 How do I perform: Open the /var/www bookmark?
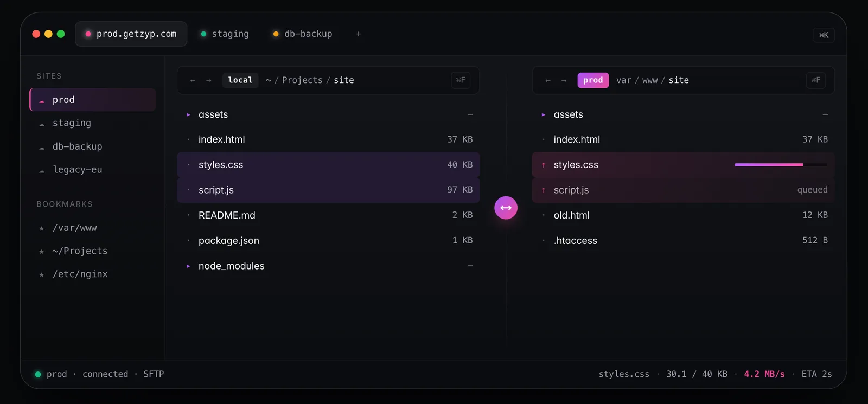[93, 228]
